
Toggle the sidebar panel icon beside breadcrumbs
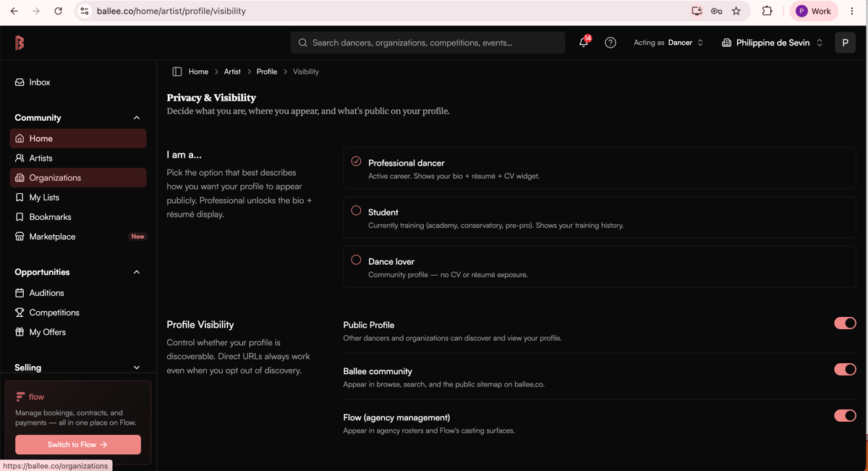(x=177, y=72)
